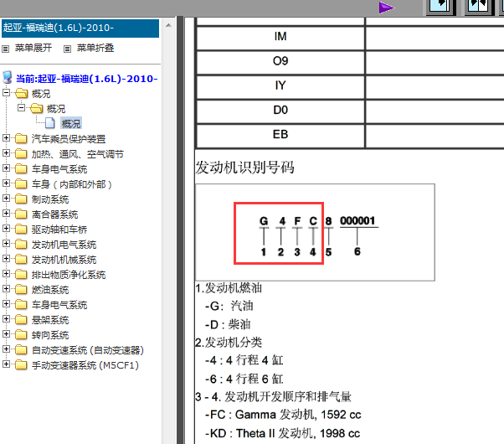Click the D0 table cell
This screenshot has height=444, width=504.
point(280,110)
